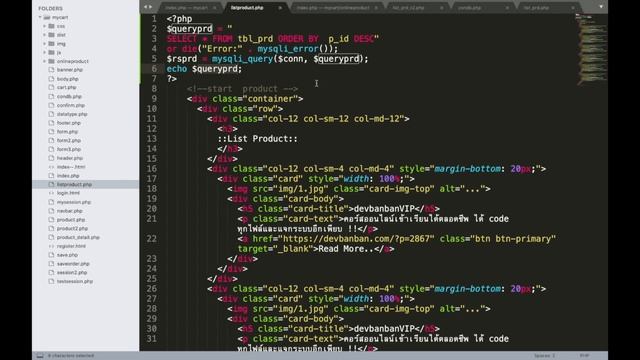Open product.php from the sidebar
Viewport: 640px width, 360px height.
pos(71,220)
